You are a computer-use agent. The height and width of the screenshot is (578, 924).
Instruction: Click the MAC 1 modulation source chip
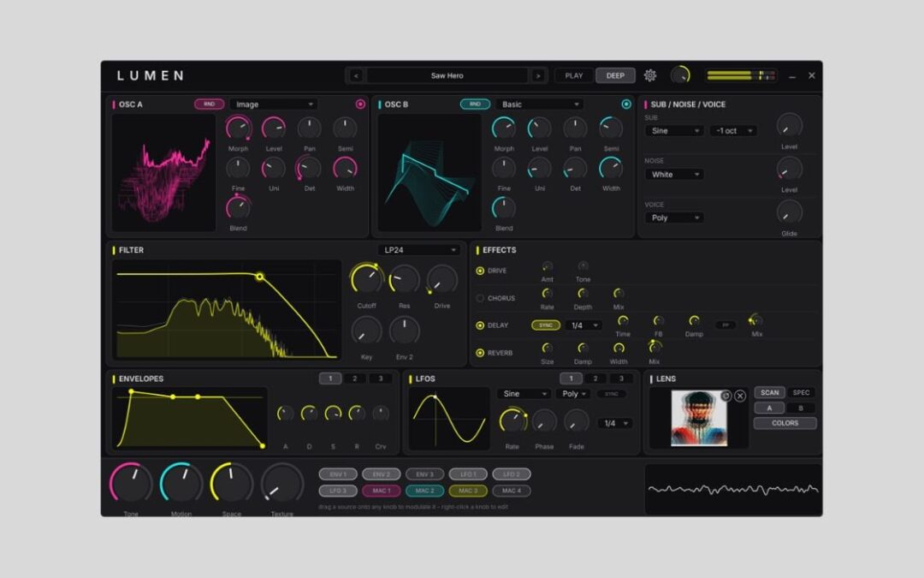[x=382, y=491]
